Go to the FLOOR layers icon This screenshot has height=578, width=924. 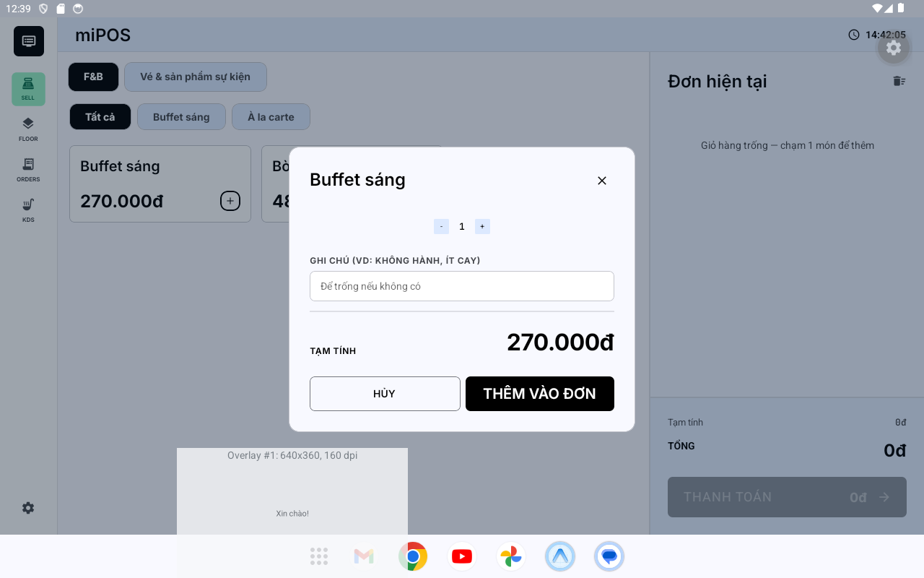(28, 129)
